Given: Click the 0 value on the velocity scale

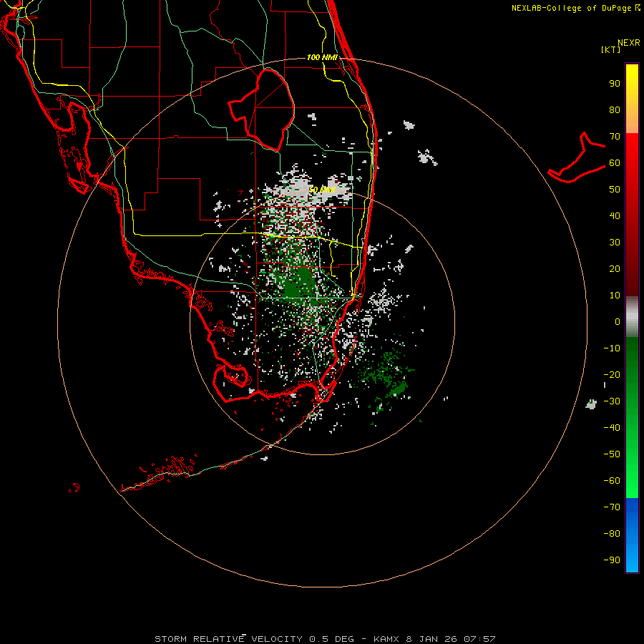Looking at the screenshot, I should coord(618,322).
